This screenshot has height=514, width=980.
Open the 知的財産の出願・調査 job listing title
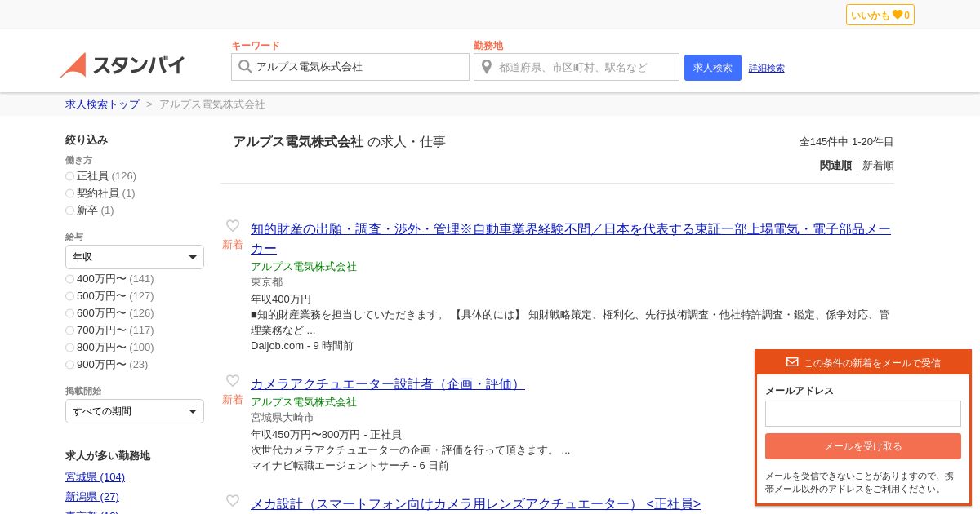click(571, 238)
